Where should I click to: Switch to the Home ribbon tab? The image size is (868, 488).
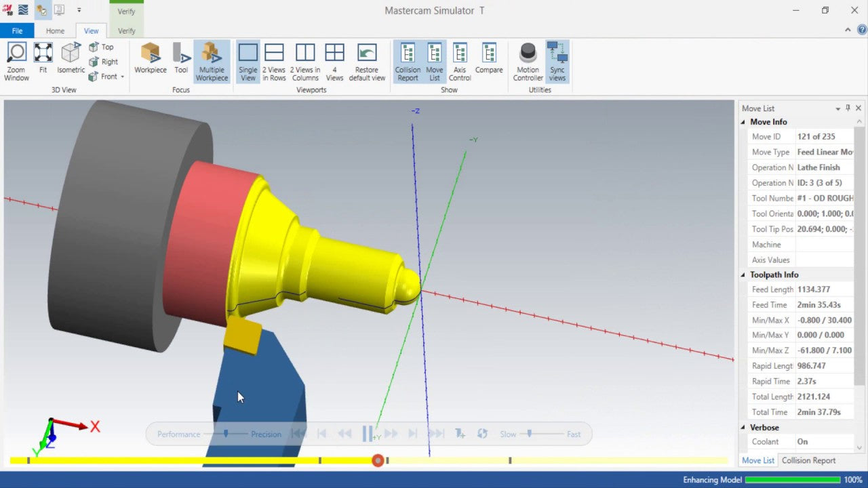(55, 30)
